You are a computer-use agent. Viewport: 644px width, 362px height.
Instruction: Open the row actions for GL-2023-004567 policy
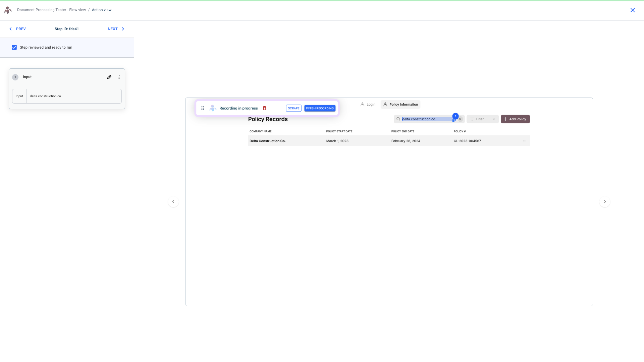click(x=525, y=141)
